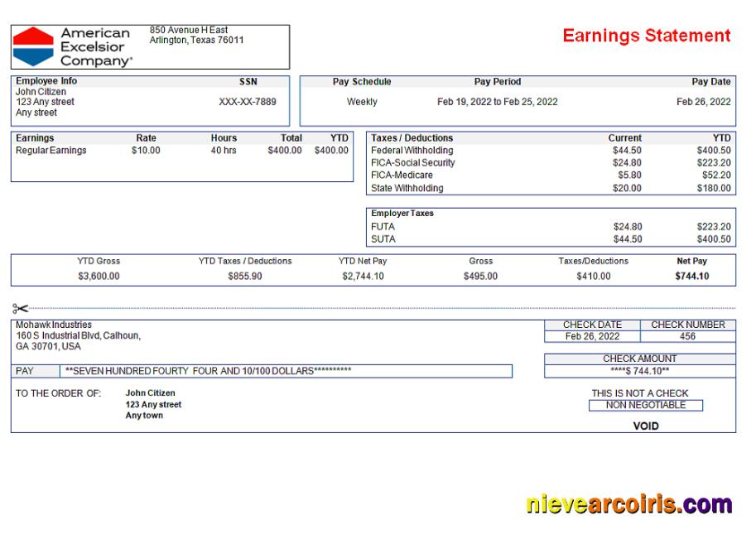Click the bold Net Pay $744.10 amount

coord(691,277)
